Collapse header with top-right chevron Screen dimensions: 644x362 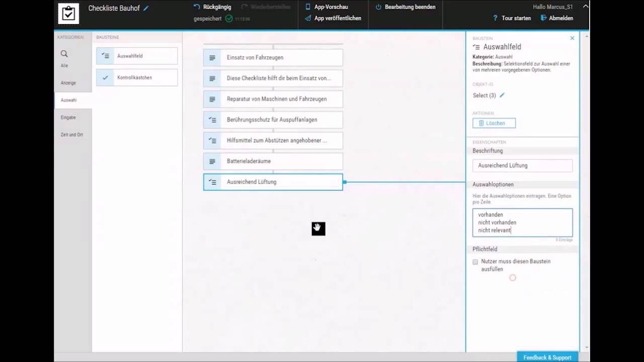click(x=585, y=7)
